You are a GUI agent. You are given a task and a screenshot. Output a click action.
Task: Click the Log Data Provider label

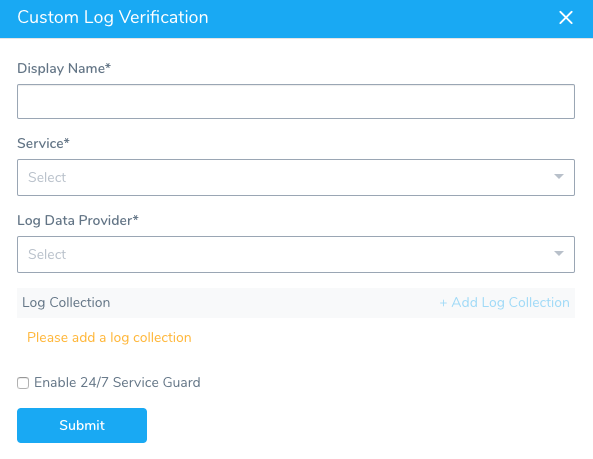(x=78, y=220)
